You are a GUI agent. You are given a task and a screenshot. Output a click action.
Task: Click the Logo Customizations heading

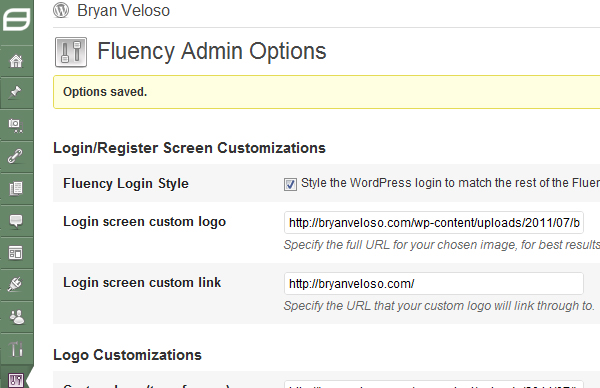(x=127, y=355)
